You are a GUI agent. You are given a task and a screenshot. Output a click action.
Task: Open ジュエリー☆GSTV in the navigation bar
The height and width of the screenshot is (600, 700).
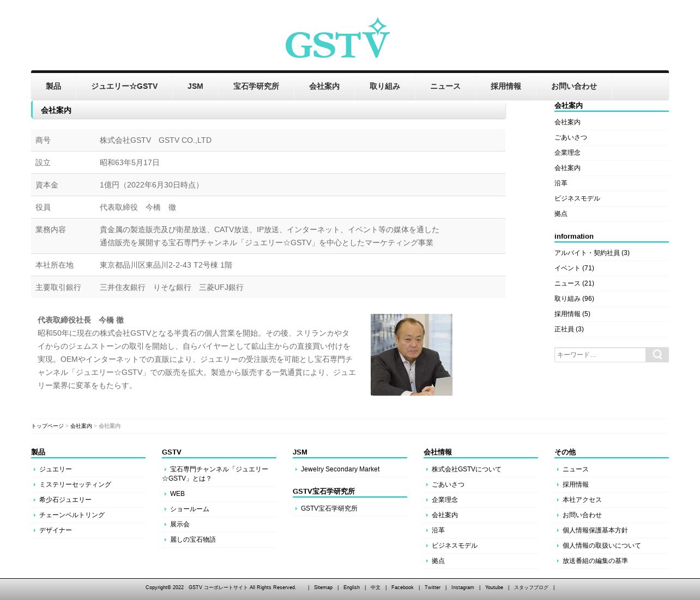(x=124, y=86)
